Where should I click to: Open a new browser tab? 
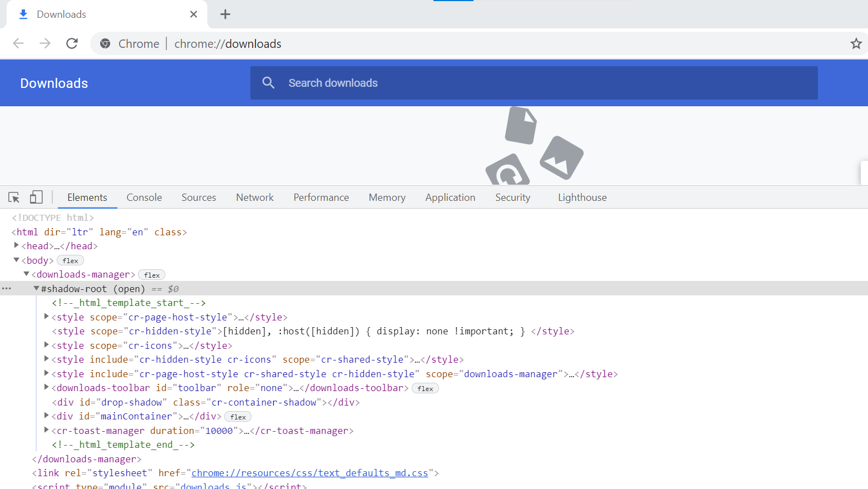point(225,14)
